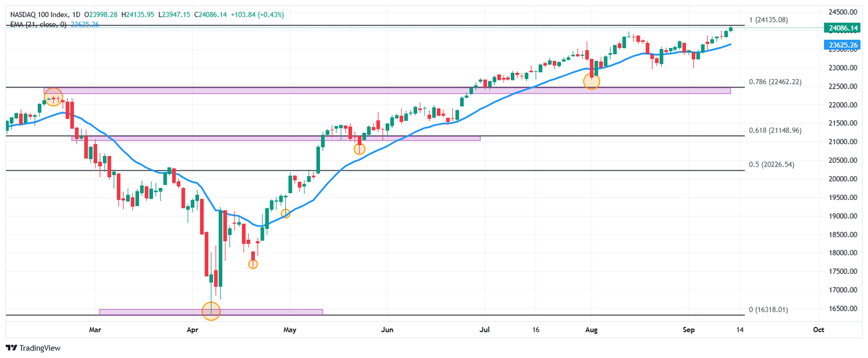The width and height of the screenshot is (868, 358).
Task: Click 19000.00 on the price axis
Action: [843, 216]
